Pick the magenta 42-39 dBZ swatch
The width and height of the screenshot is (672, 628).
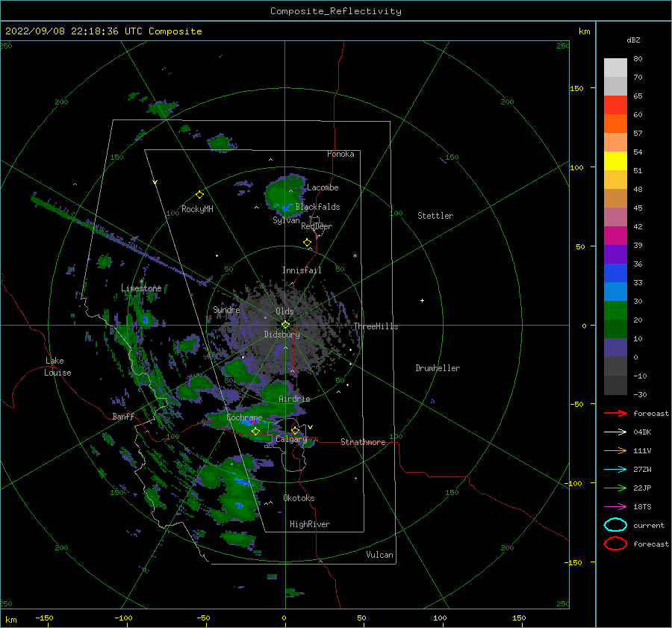[x=615, y=236]
